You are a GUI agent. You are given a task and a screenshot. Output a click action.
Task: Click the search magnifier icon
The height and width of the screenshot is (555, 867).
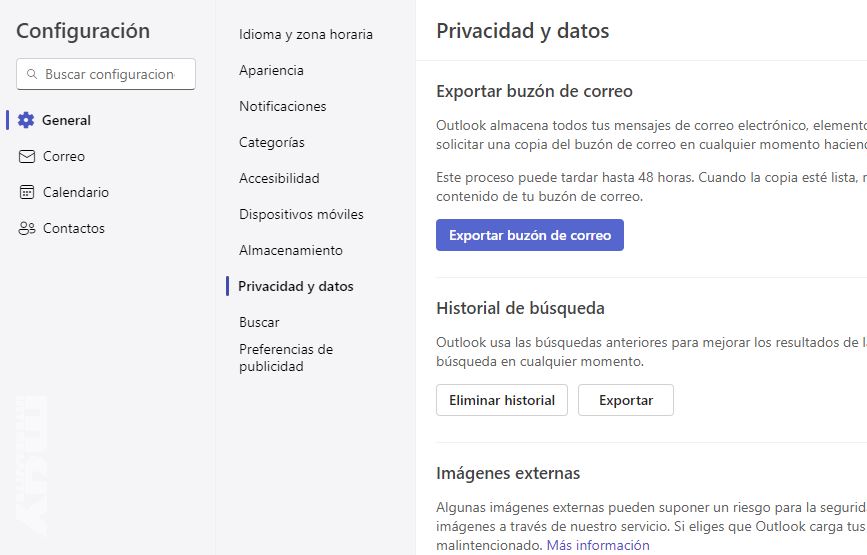31,74
